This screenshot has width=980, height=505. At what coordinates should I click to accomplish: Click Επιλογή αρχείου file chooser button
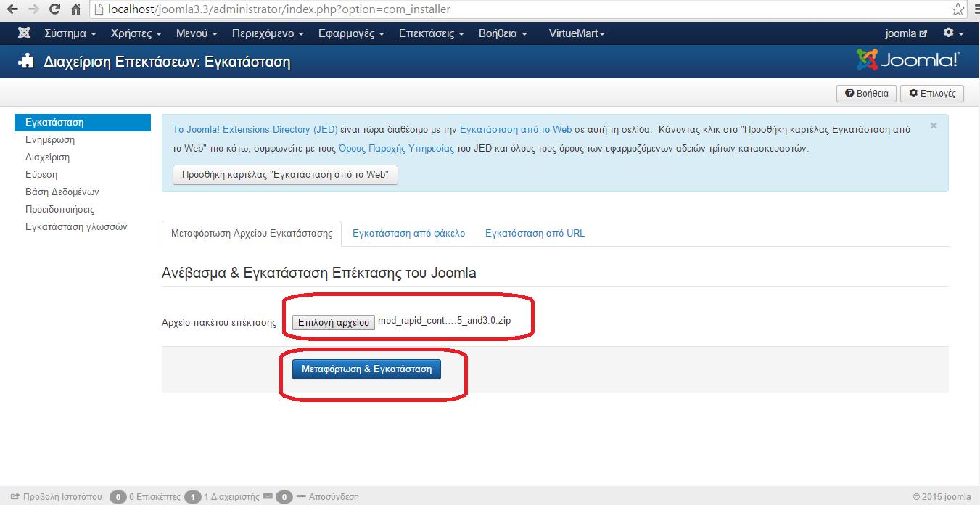334,322
